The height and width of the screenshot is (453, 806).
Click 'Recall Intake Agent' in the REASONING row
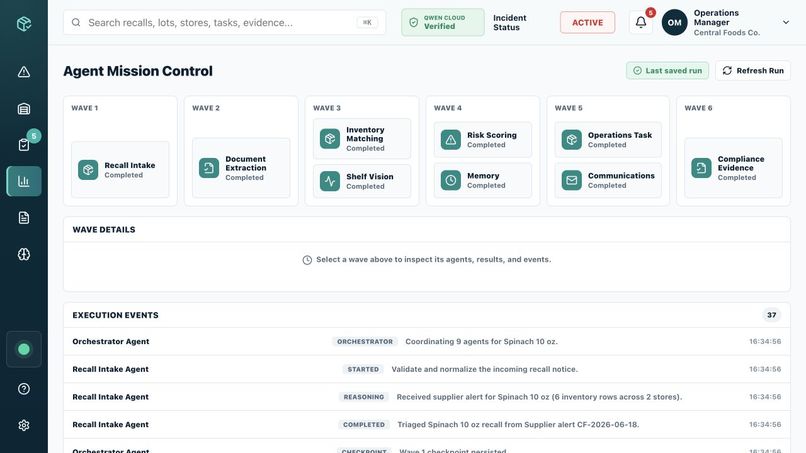110,397
